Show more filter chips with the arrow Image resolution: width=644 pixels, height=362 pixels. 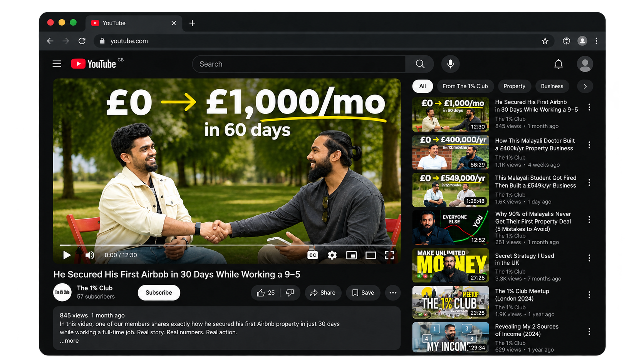click(x=585, y=86)
